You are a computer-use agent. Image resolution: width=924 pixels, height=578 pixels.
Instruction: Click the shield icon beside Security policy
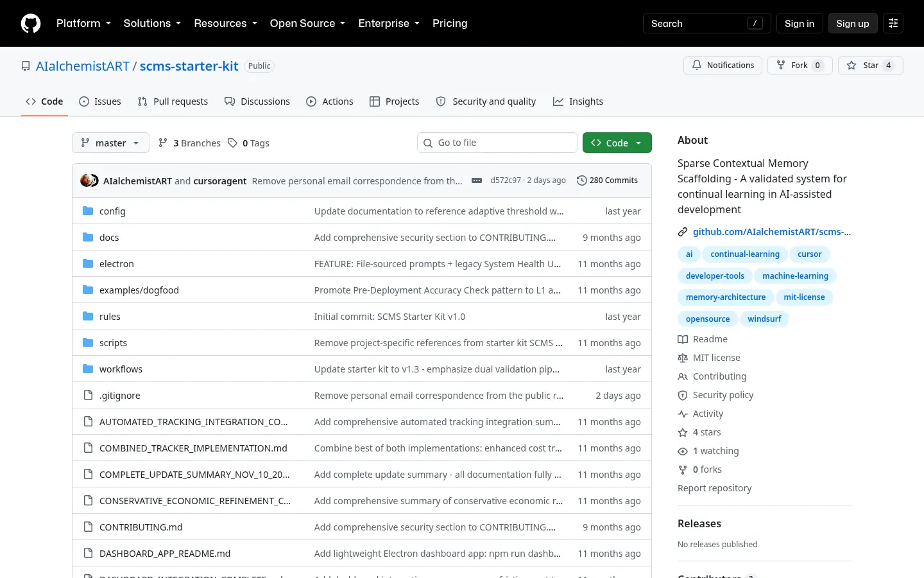click(683, 395)
